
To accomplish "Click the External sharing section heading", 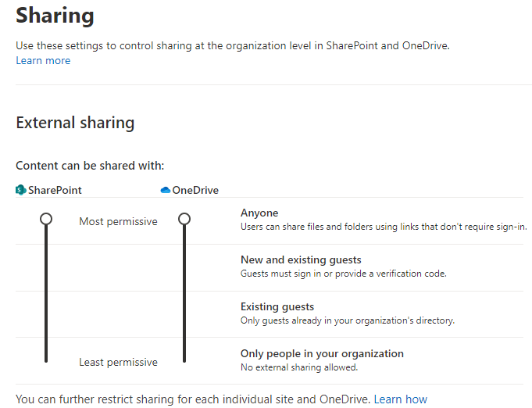I will (x=75, y=123).
